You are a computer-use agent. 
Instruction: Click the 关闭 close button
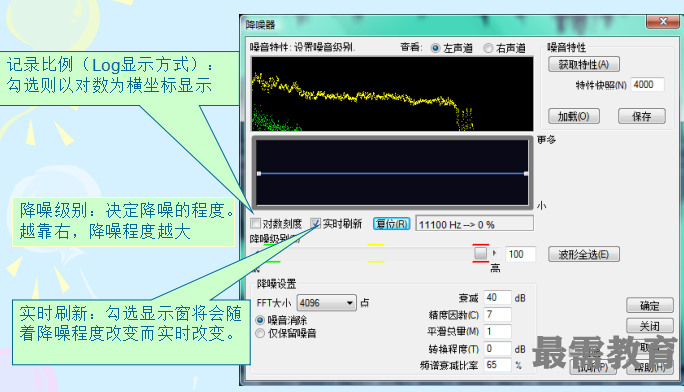click(x=650, y=326)
